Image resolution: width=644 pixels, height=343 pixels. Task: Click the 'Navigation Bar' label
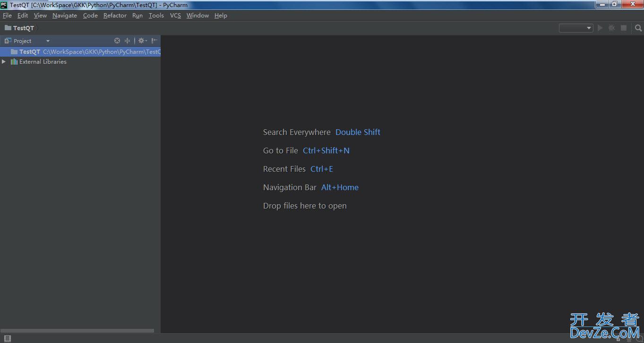click(x=290, y=187)
